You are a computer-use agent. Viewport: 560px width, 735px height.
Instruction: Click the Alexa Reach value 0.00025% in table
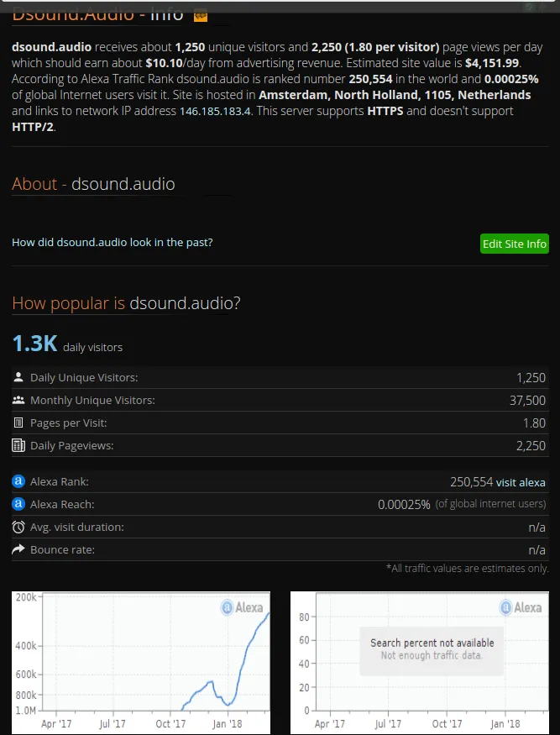(x=404, y=505)
